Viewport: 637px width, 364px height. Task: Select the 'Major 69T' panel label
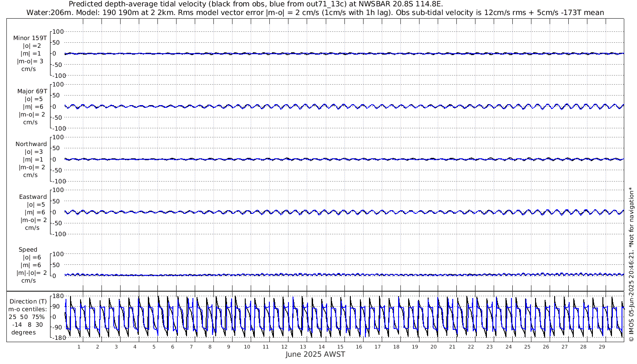pyautogui.click(x=32, y=91)
